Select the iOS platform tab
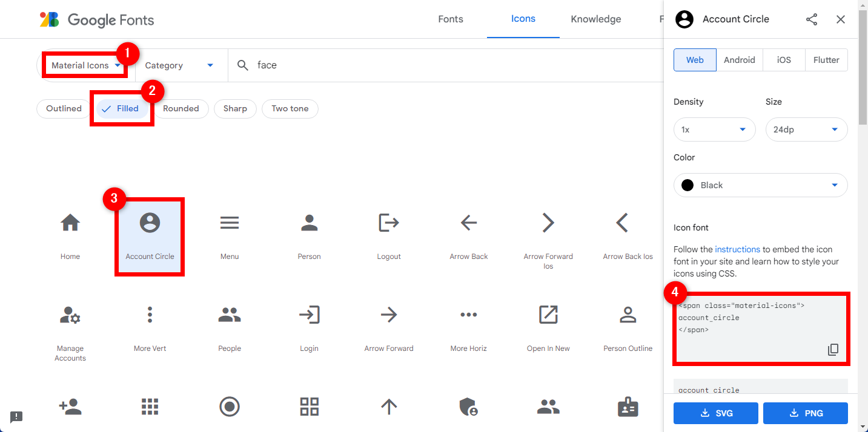This screenshot has width=868, height=432. [x=784, y=60]
